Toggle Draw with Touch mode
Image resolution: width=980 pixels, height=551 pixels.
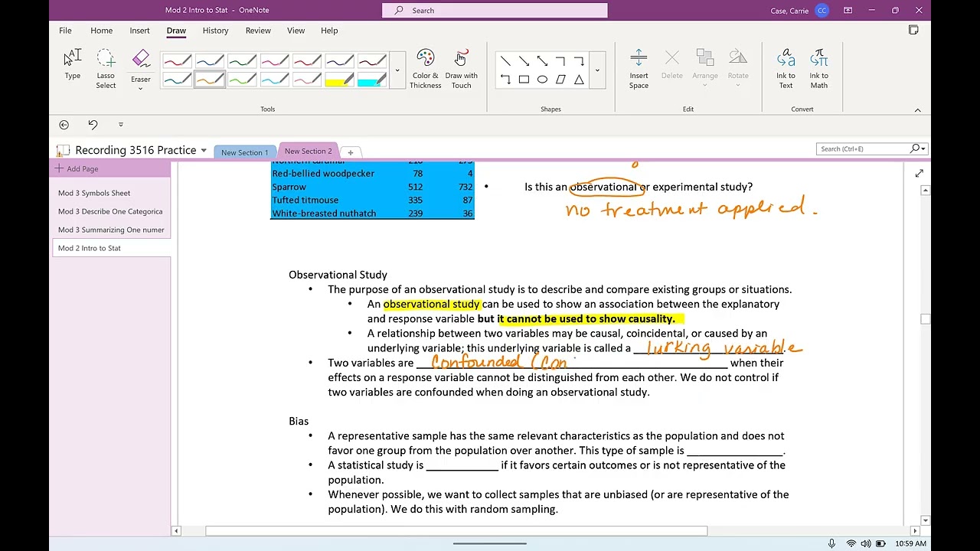[x=461, y=69]
